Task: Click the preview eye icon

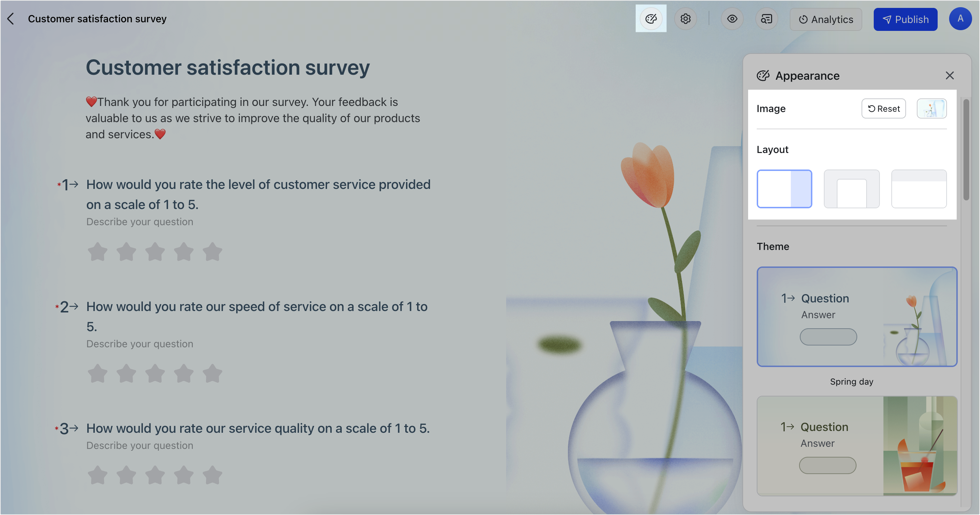Action: [732, 19]
